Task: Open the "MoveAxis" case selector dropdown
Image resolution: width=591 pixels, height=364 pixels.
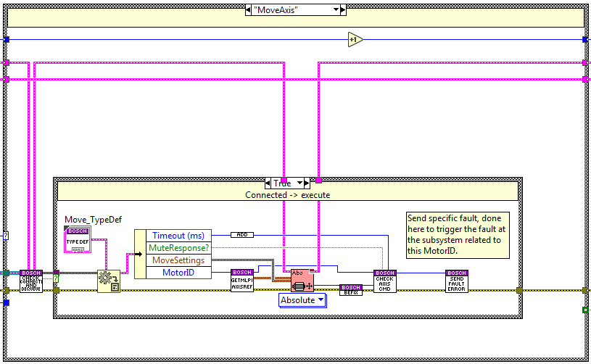Action: click(336, 10)
